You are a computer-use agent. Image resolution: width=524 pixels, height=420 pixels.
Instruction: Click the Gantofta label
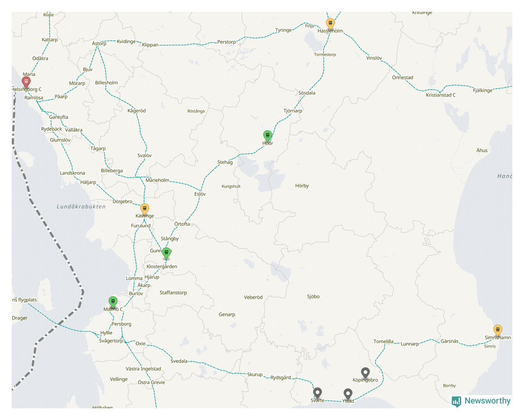[59, 117]
